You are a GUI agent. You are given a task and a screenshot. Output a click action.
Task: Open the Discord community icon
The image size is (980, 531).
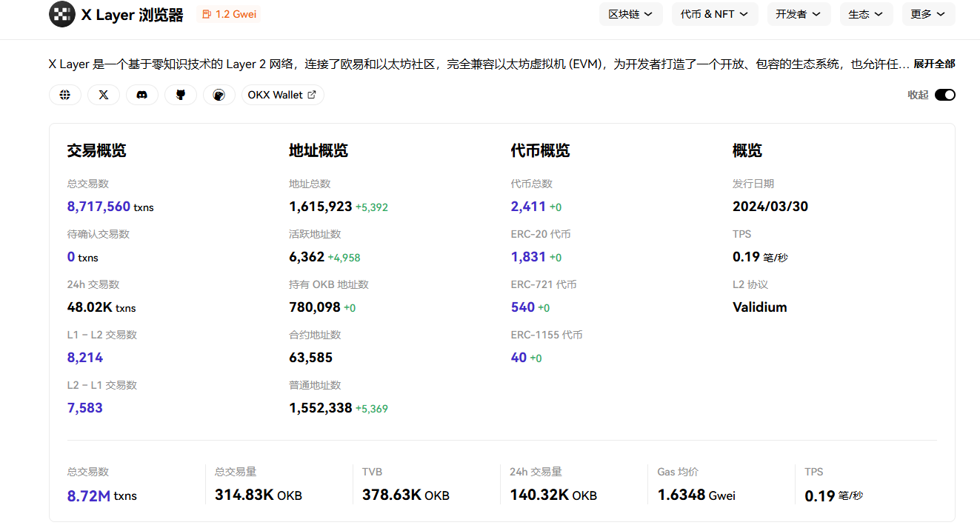142,95
